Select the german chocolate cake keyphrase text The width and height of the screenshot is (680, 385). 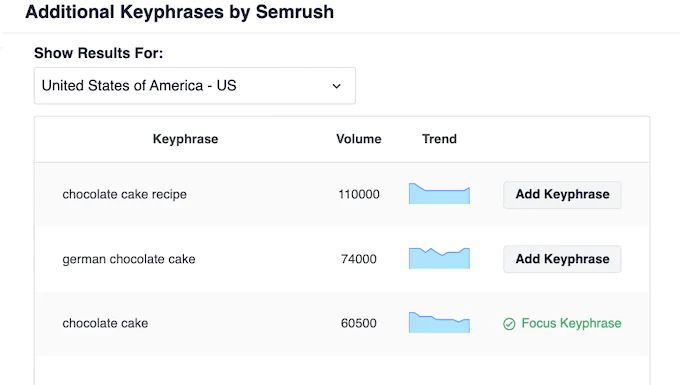(x=129, y=259)
